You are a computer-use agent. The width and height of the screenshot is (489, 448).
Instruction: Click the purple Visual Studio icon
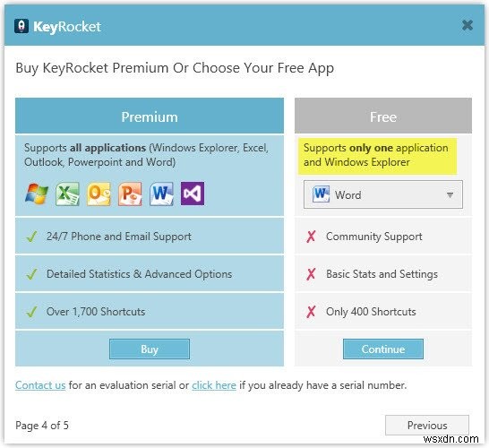click(x=193, y=194)
